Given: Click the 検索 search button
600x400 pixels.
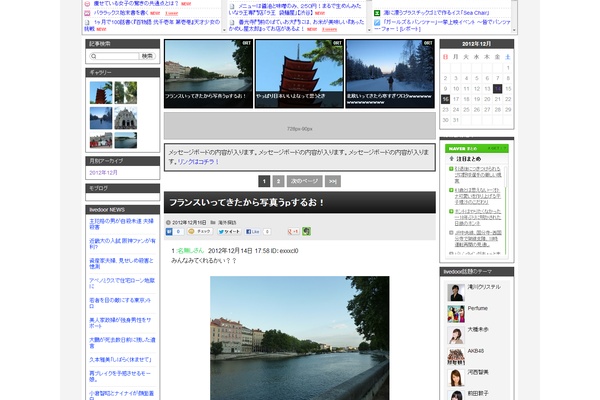Looking at the screenshot, I should (147, 56).
